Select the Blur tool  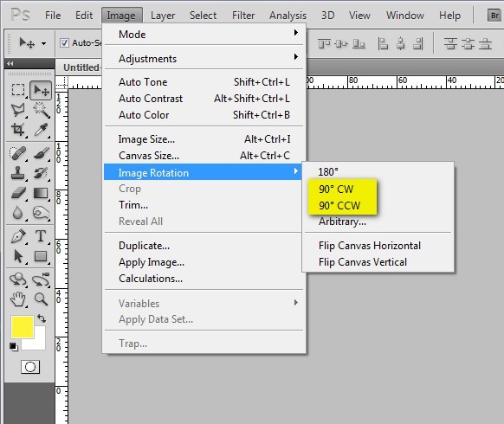coord(18,213)
